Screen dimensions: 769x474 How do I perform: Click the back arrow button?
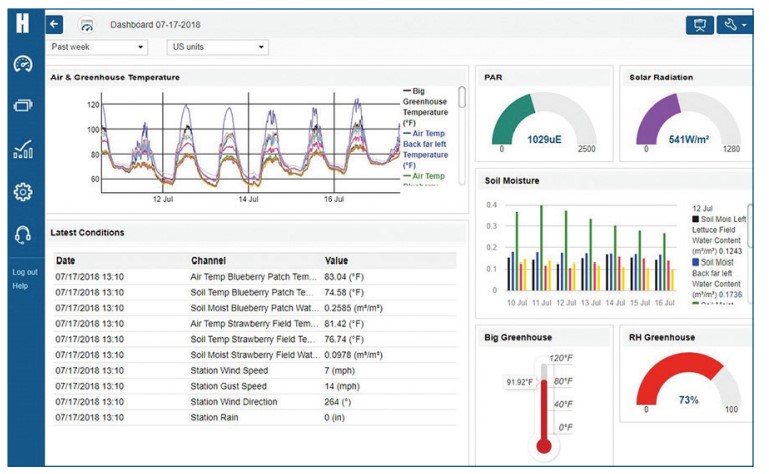[x=55, y=24]
